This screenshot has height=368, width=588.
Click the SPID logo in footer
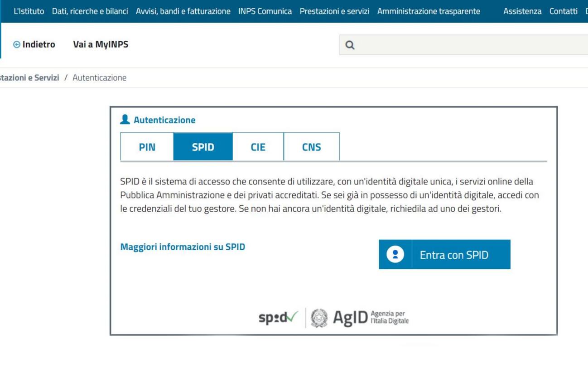(278, 318)
